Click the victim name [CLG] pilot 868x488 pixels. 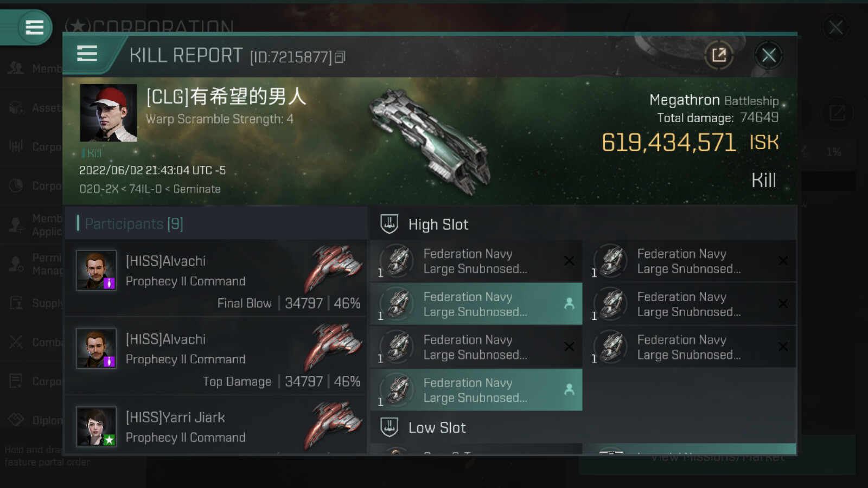pyautogui.click(x=226, y=97)
